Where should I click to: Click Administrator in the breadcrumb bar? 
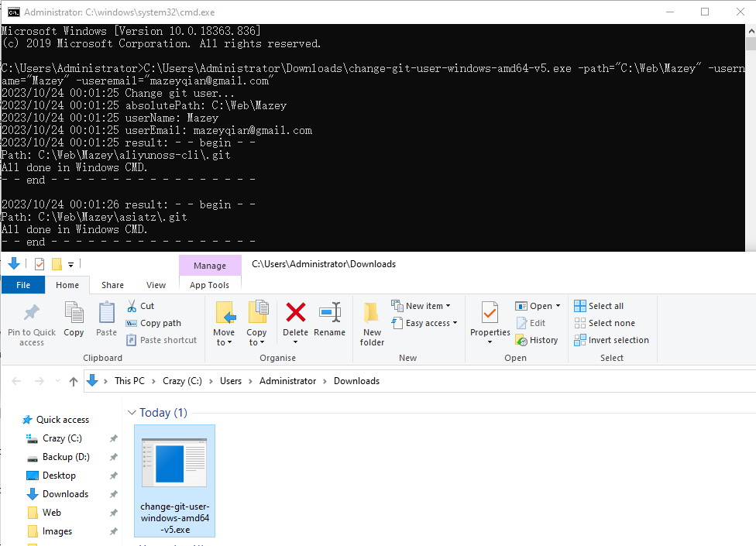(287, 380)
